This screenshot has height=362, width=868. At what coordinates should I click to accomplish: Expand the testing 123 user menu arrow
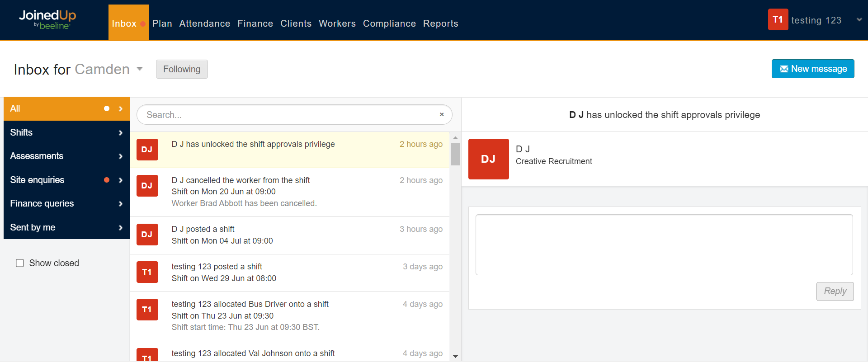[x=859, y=20]
